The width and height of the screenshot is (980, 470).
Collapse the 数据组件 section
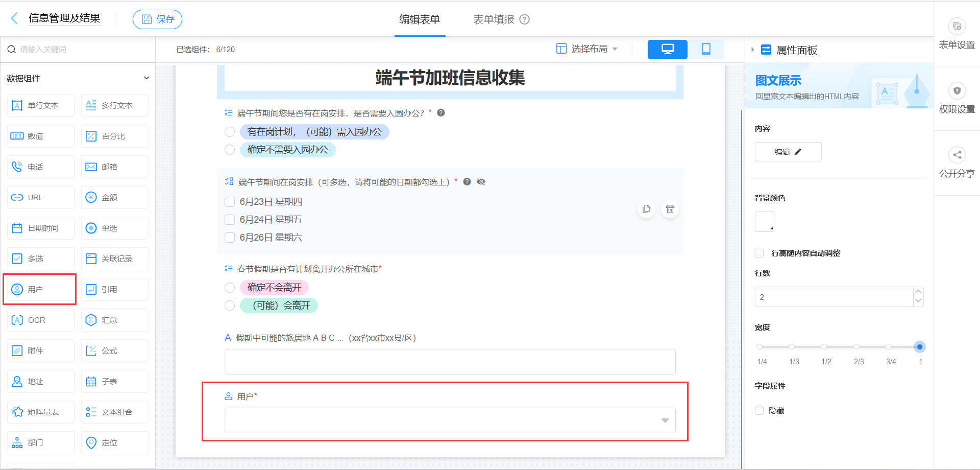pos(146,78)
